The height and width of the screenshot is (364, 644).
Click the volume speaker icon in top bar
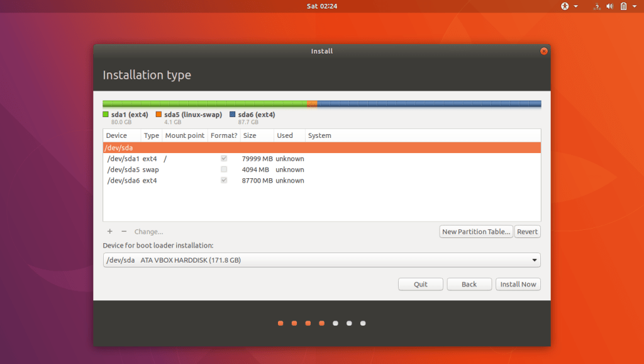[609, 6]
